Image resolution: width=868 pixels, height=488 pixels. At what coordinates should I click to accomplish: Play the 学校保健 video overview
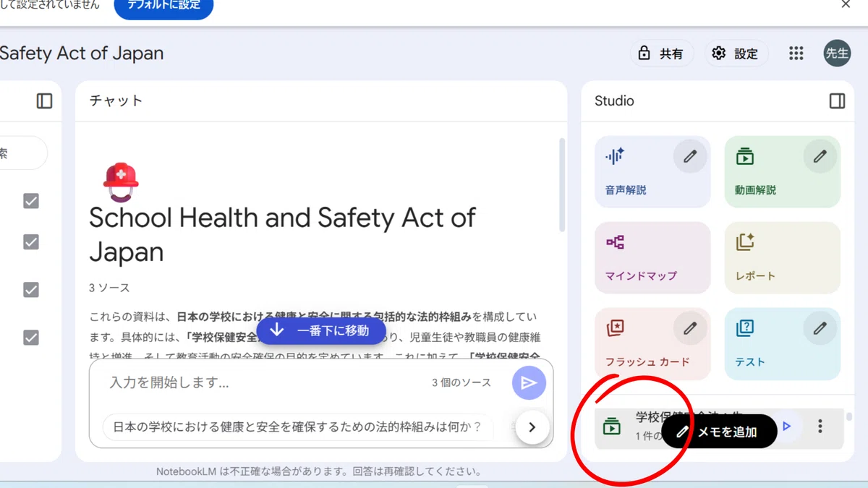point(787,427)
